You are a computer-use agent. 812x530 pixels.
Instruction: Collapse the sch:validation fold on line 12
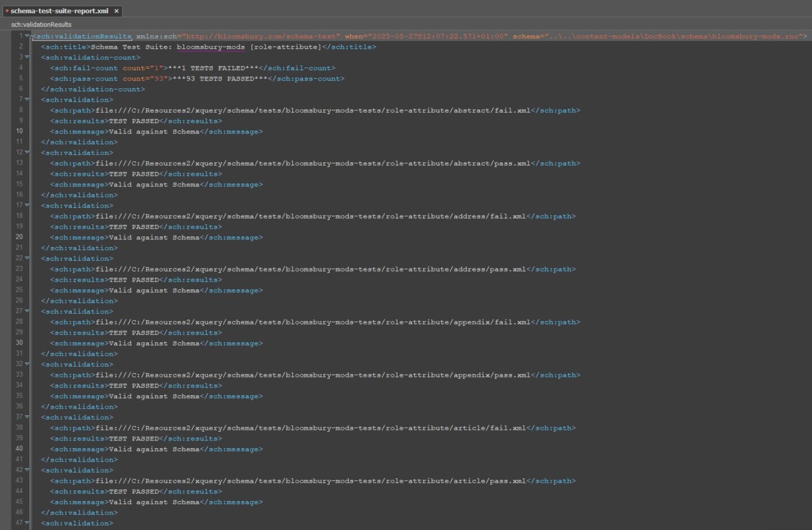(x=27, y=153)
